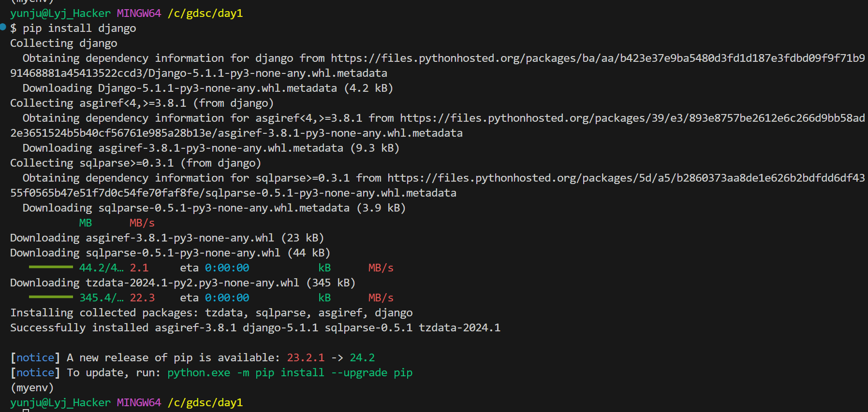Screen dimensions: 868x412
Task: Click 'Downloading sqlparse-0.5.1-py3-none-any.whl (44 kB)' line
Action: coord(170,253)
